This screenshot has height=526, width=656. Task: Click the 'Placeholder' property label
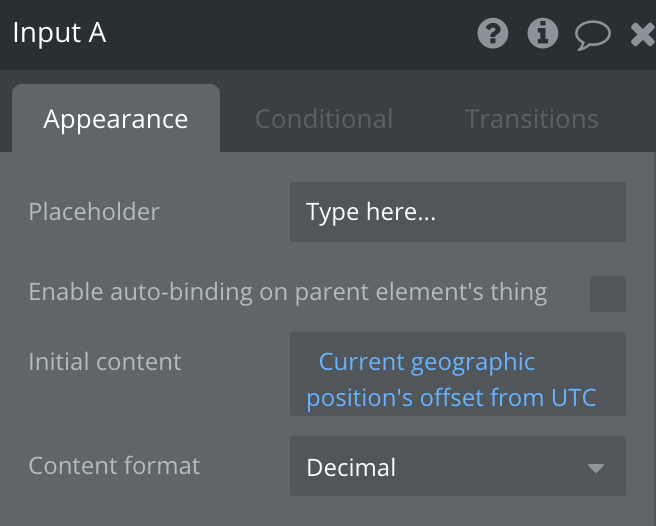94,212
